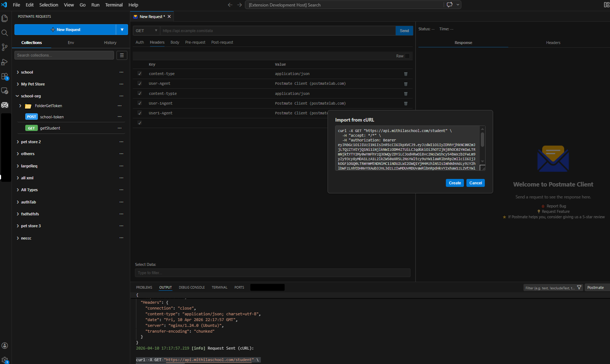Screen dimensions: 610x364
Task: Select the Postmate mail icon in activity bar
Action: 5,105
